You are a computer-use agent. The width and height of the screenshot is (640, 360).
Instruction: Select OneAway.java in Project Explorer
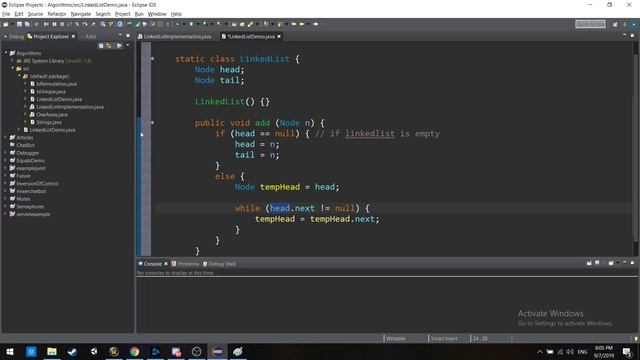pos(52,115)
